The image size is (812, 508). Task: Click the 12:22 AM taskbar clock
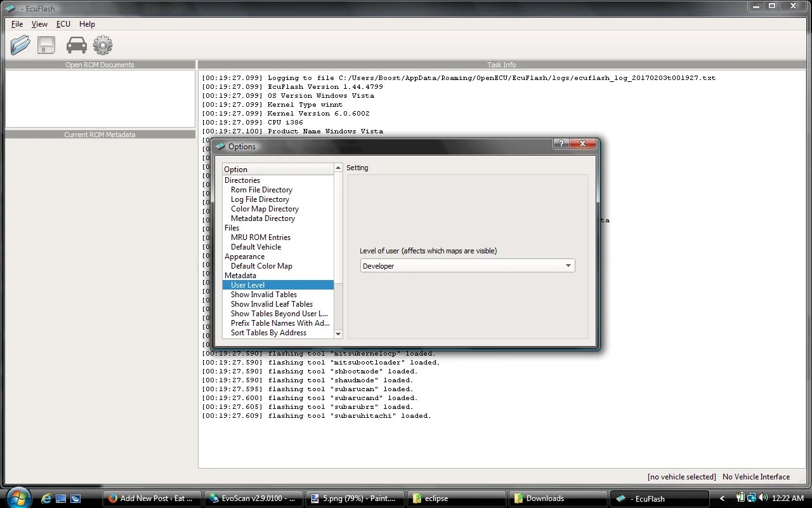coord(787,498)
